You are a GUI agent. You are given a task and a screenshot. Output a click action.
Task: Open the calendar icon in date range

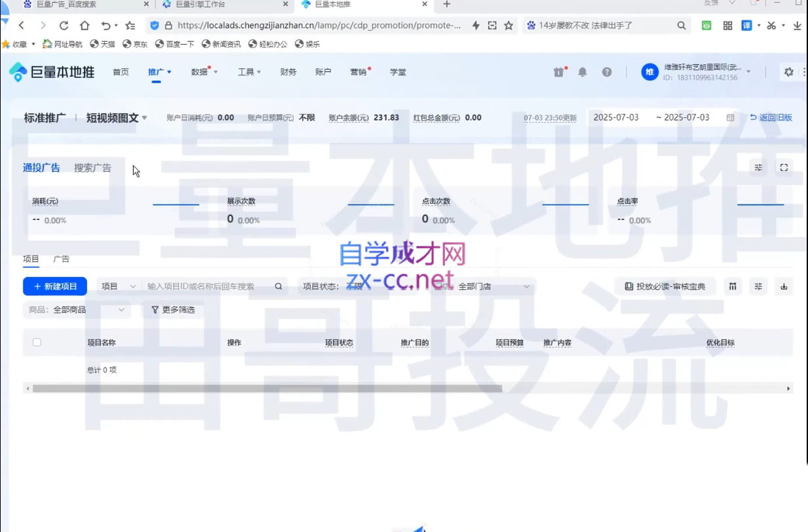coord(730,118)
